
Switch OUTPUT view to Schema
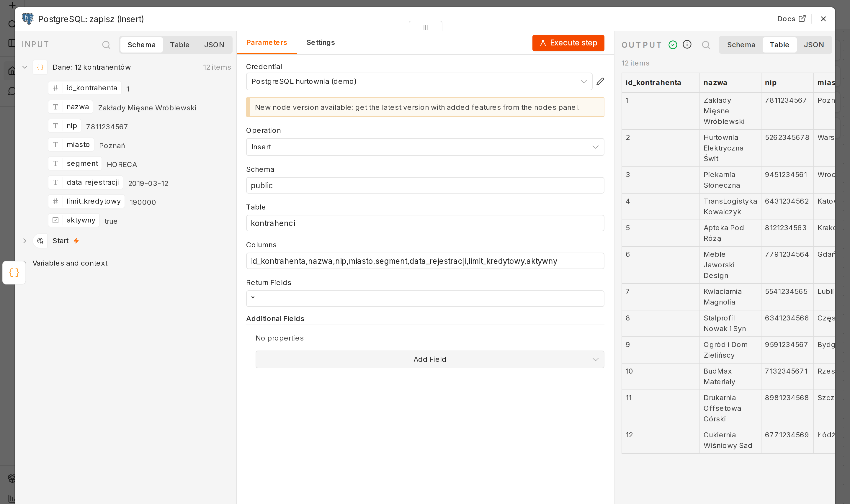(741, 45)
